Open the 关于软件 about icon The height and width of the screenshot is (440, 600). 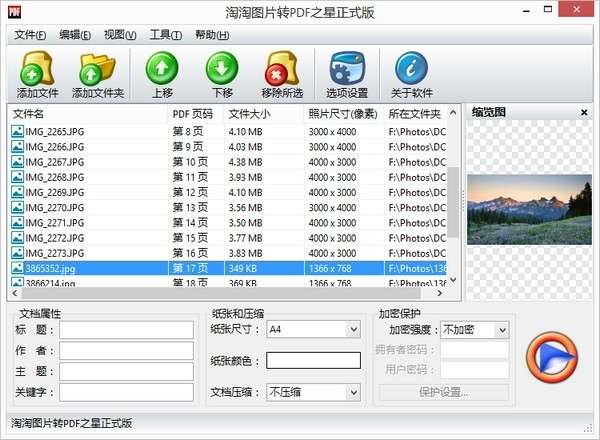pyautogui.click(x=412, y=75)
